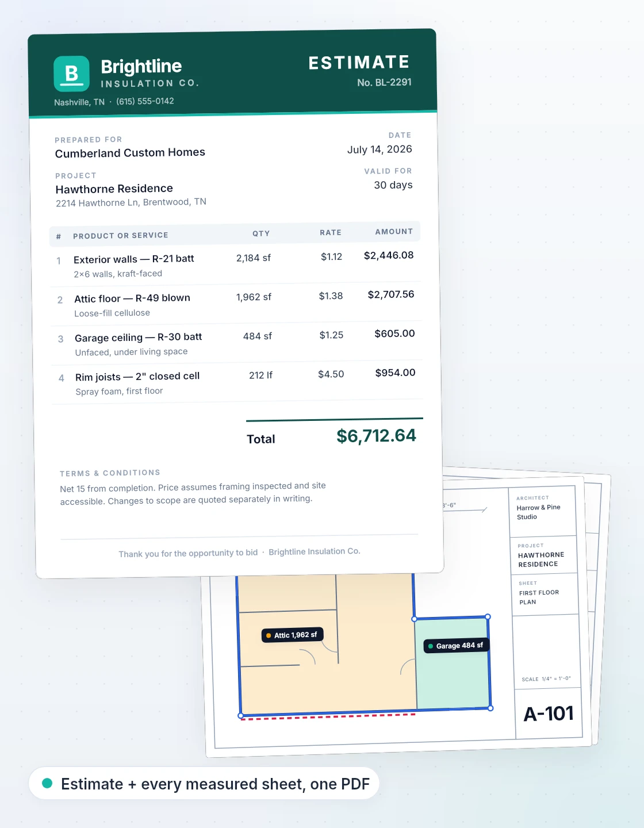Click the date July 14, 2026

tap(379, 149)
